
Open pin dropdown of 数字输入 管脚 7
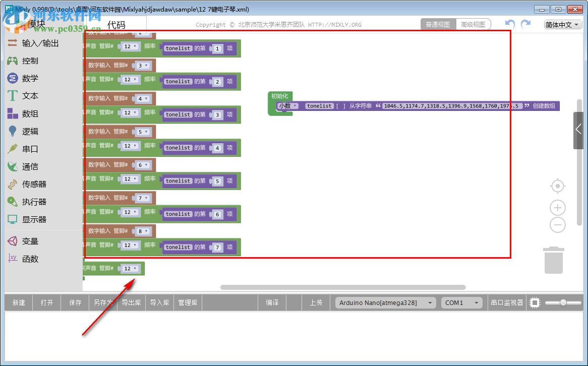[x=143, y=198]
